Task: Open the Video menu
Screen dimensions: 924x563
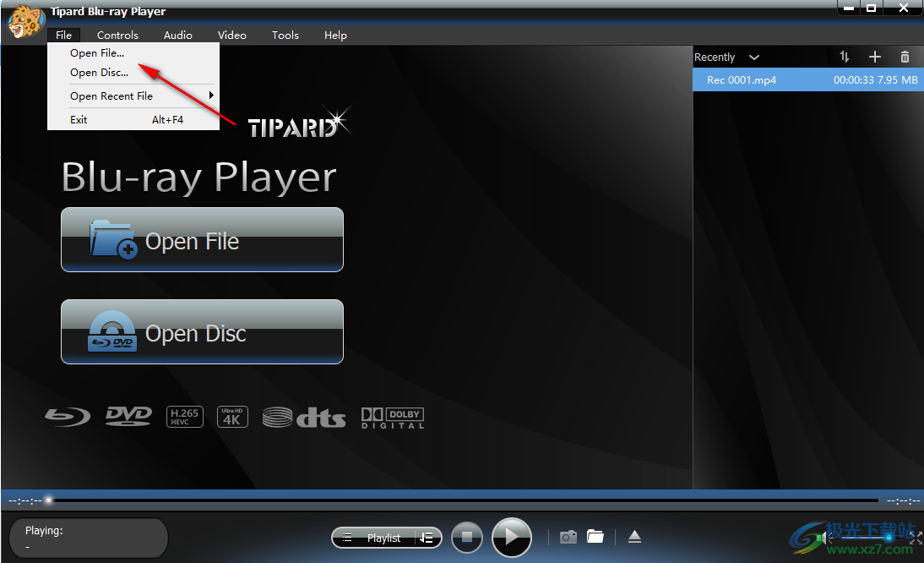Action: tap(232, 35)
